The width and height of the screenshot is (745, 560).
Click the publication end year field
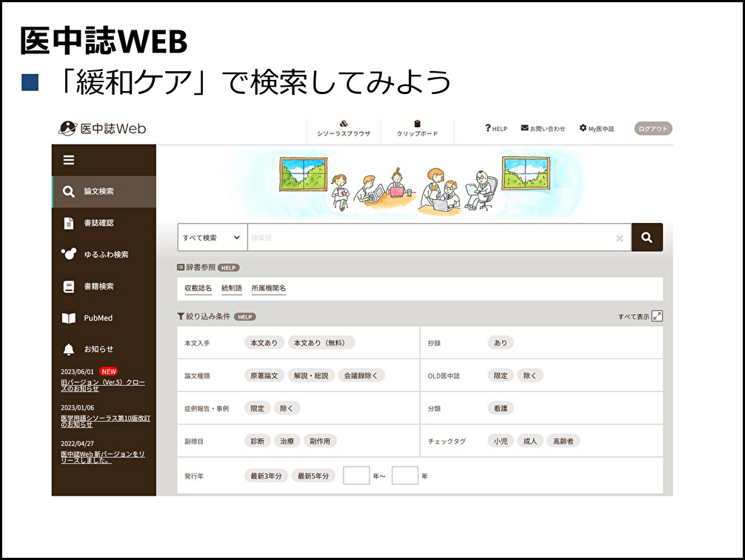(405, 476)
